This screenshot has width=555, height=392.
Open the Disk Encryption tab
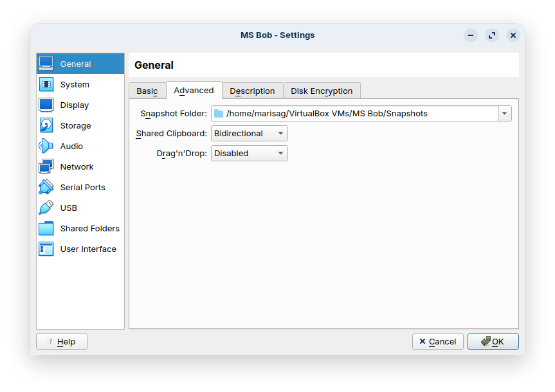(322, 91)
